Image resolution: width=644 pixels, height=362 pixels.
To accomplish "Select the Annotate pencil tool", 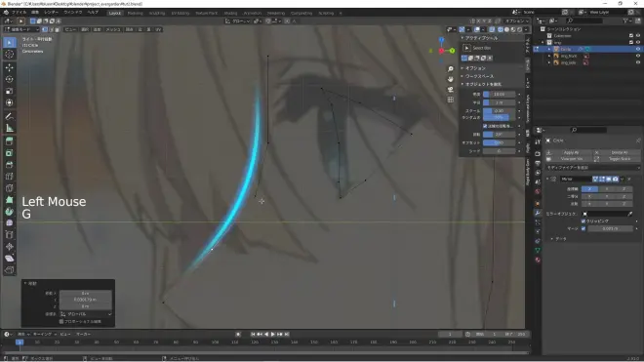I will [10, 116].
